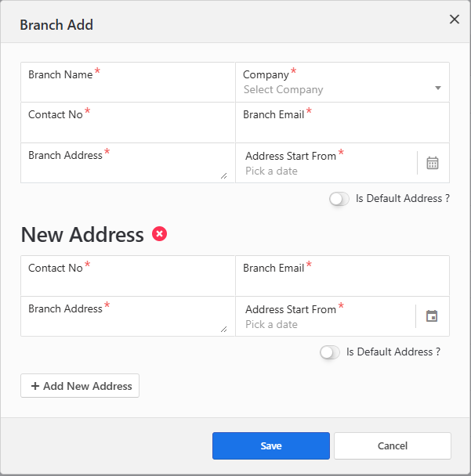Toggle Is Default Address under New Address
The height and width of the screenshot is (476, 471).
point(329,352)
